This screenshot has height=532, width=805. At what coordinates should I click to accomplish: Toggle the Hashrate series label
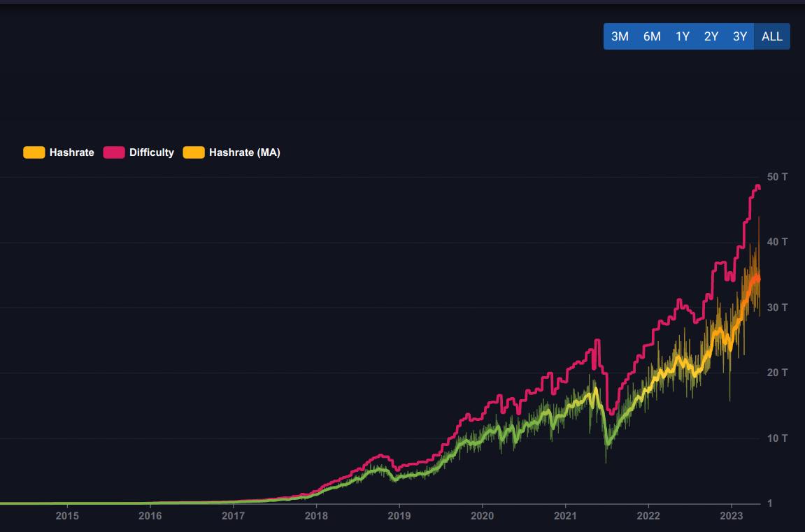coord(71,152)
